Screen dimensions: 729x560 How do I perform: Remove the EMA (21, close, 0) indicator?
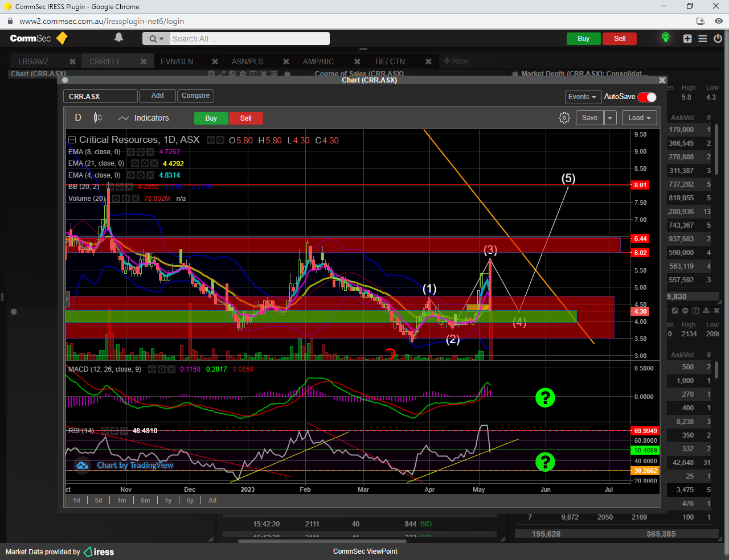[154, 163]
